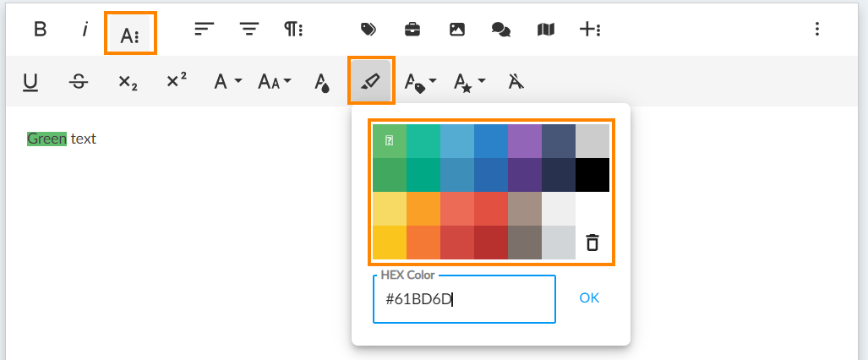Viewport: 868px width, 360px height.
Task: Click the tag icon in toolbar
Action: 368,30
